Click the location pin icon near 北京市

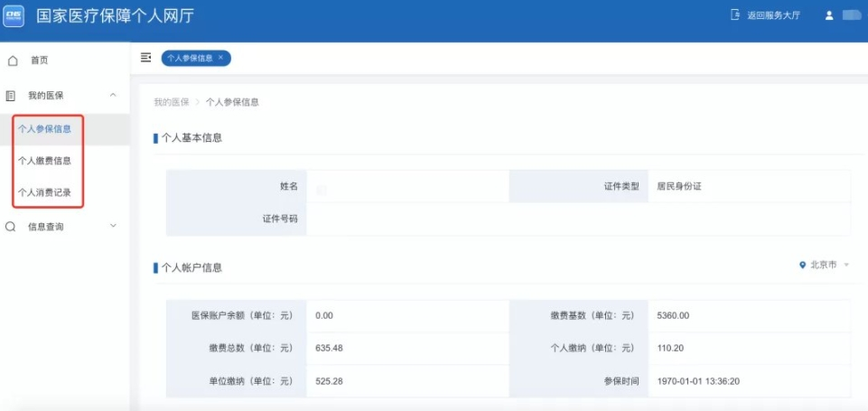pyautogui.click(x=802, y=266)
